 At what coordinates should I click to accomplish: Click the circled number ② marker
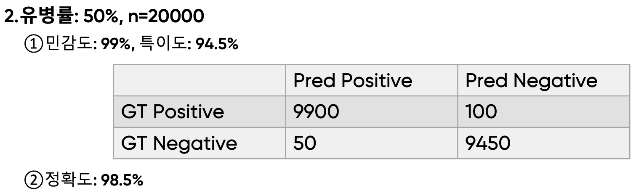(x=34, y=180)
